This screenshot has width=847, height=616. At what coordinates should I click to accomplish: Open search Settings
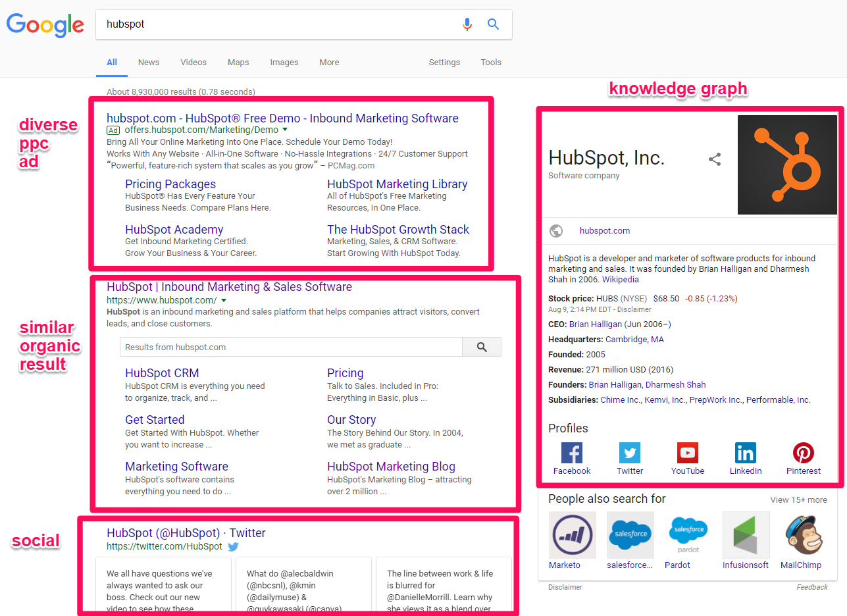tap(444, 63)
